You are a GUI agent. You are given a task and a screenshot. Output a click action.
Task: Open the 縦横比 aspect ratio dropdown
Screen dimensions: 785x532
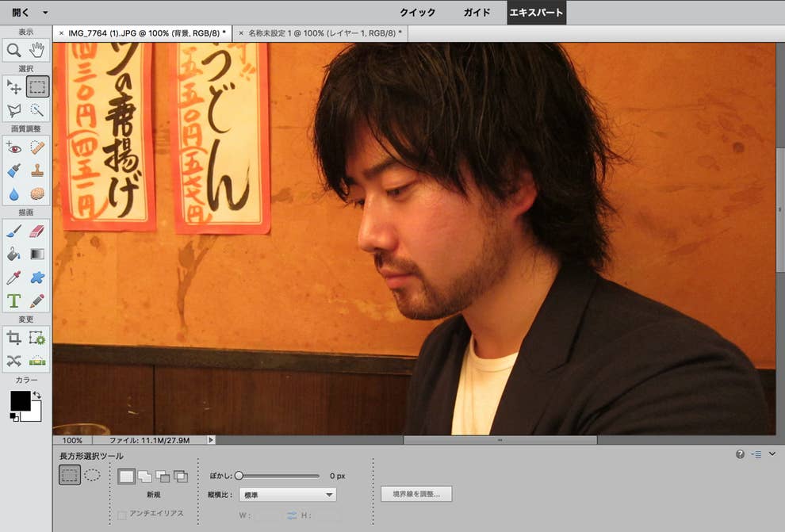[287, 495]
